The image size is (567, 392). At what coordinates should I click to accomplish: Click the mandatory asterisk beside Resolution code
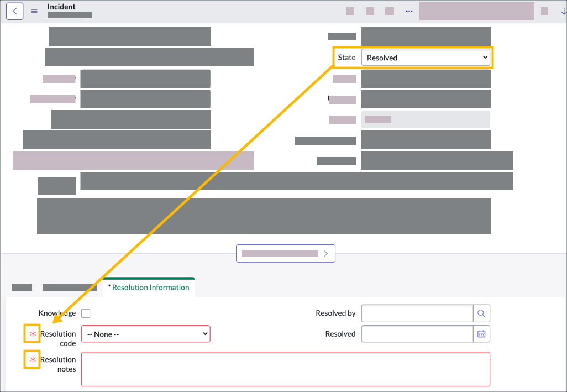pyautogui.click(x=32, y=333)
